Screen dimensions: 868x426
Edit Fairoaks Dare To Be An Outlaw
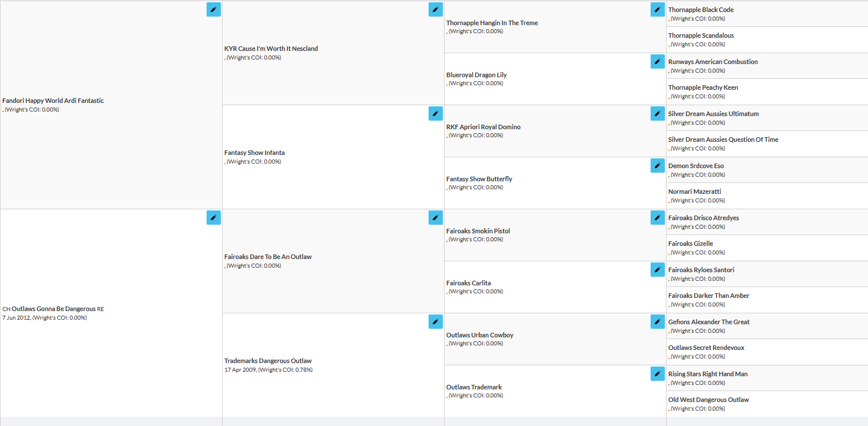point(435,217)
